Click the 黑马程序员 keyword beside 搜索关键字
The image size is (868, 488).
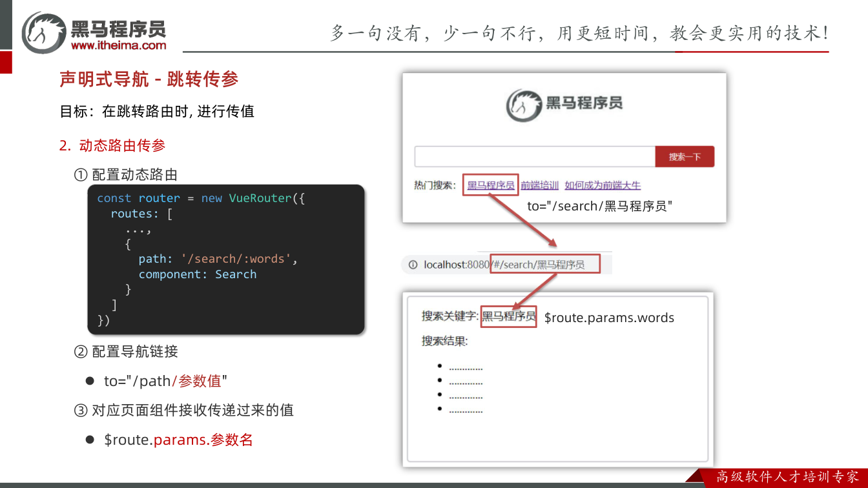click(x=509, y=316)
